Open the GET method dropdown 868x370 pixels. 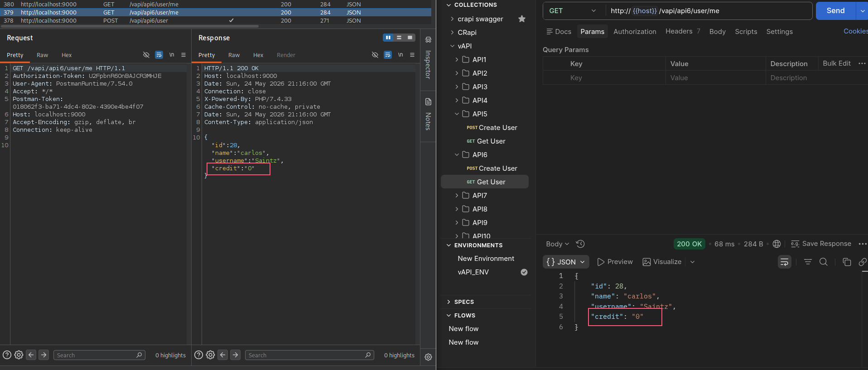(x=574, y=11)
